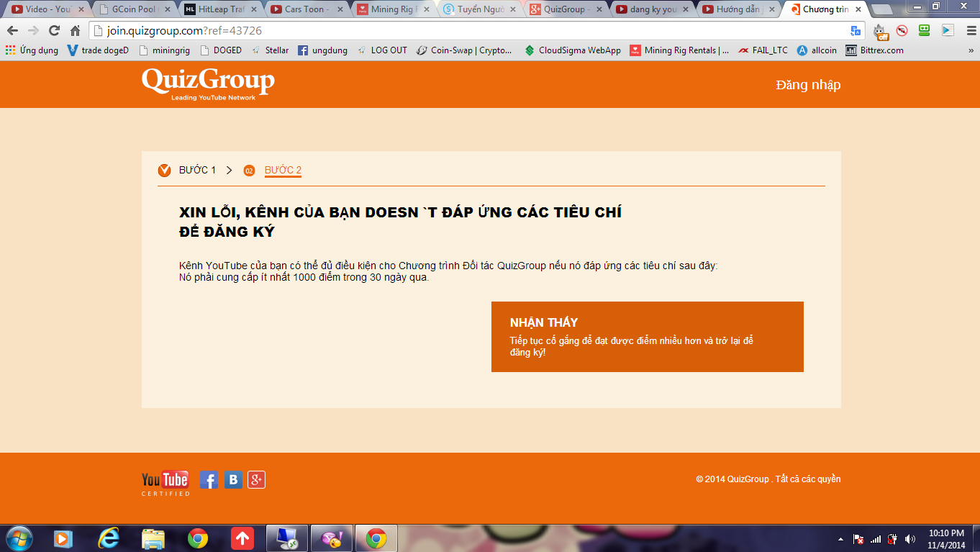Image resolution: width=980 pixels, height=552 pixels.
Task: Click the QuizGroup logo in the header
Action: [208, 83]
